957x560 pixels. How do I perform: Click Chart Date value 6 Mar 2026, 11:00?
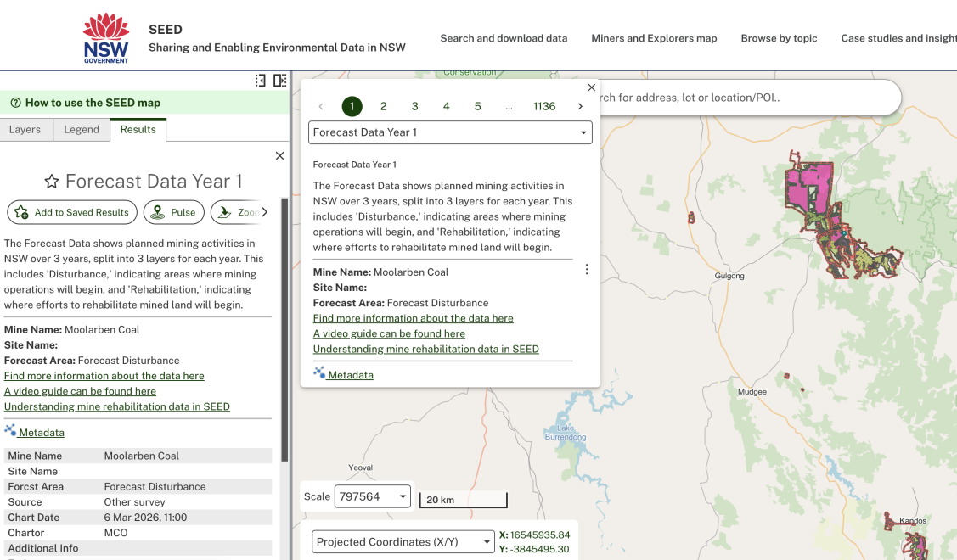click(x=145, y=518)
